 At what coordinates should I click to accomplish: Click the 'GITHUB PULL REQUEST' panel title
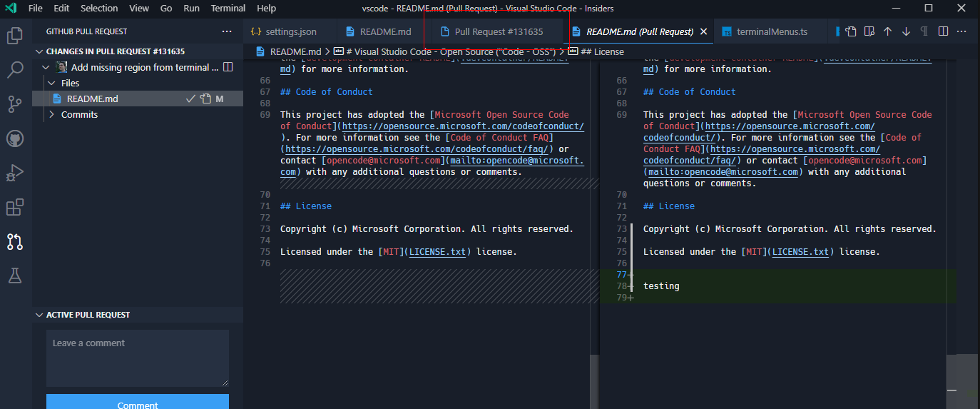[86, 31]
